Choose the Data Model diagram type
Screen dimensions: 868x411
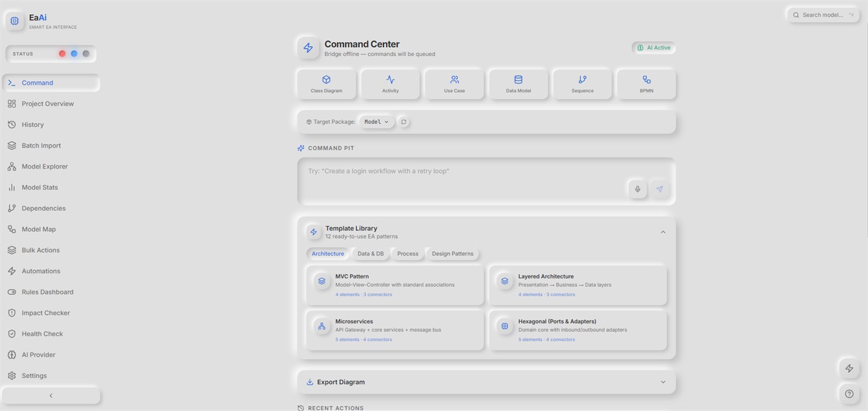(518, 84)
